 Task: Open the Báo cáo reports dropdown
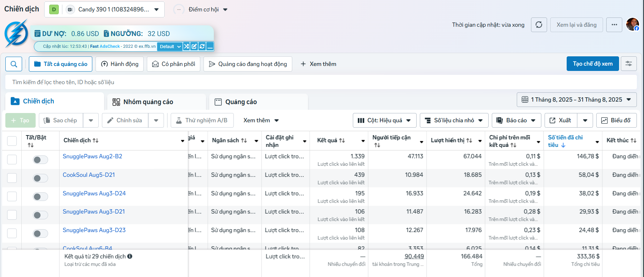tap(516, 120)
